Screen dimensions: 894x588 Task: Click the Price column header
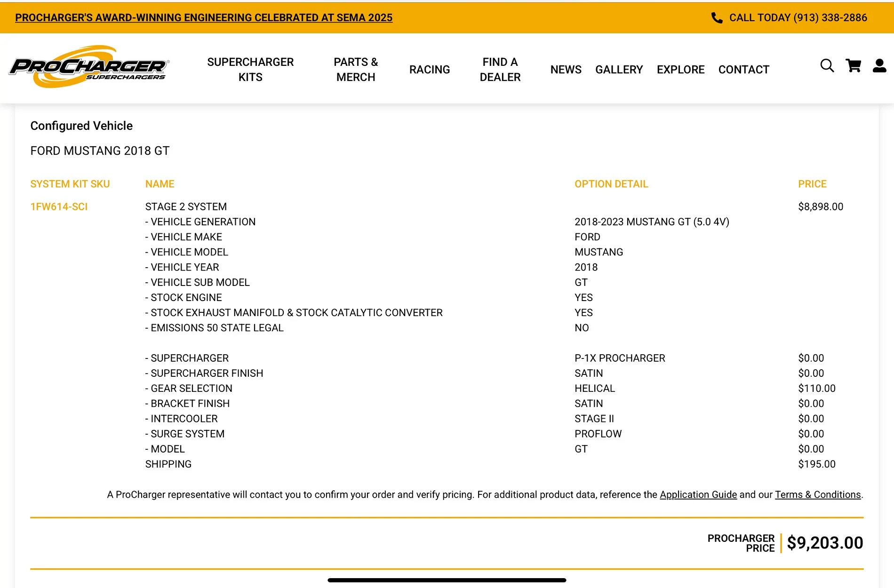click(812, 184)
